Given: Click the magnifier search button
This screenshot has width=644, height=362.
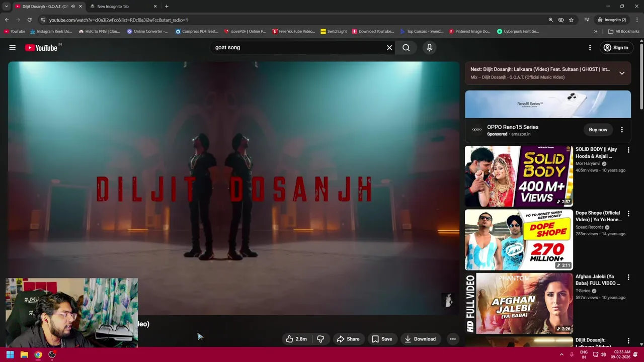Looking at the screenshot, I should click(406, 48).
